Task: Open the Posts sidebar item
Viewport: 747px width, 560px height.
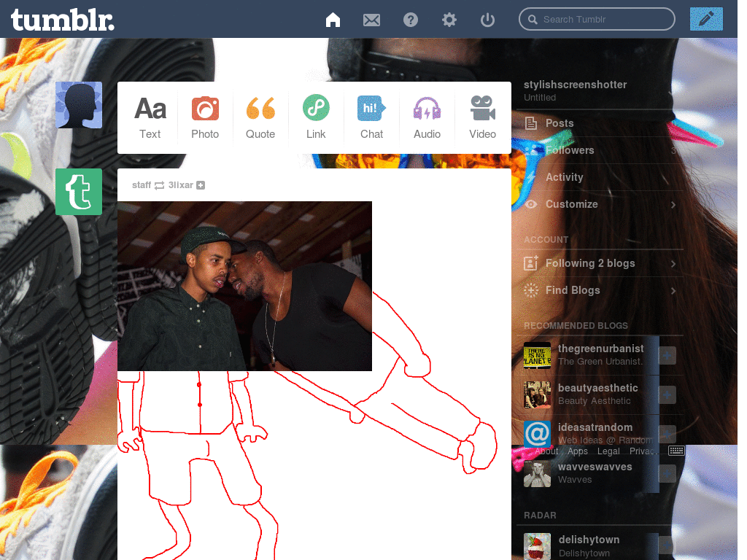Action: (560, 123)
